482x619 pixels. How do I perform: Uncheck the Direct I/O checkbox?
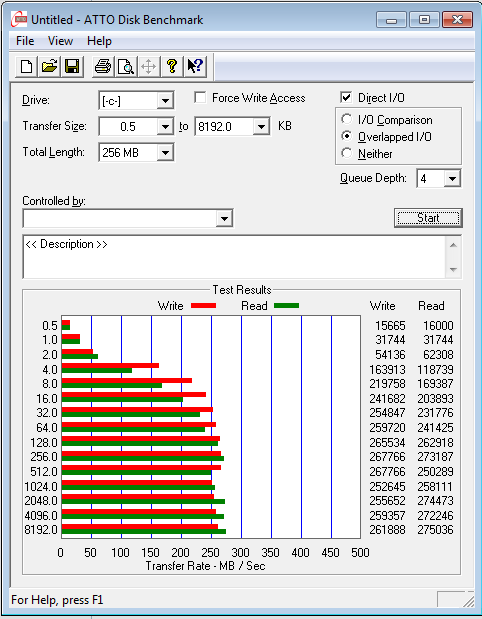click(346, 98)
